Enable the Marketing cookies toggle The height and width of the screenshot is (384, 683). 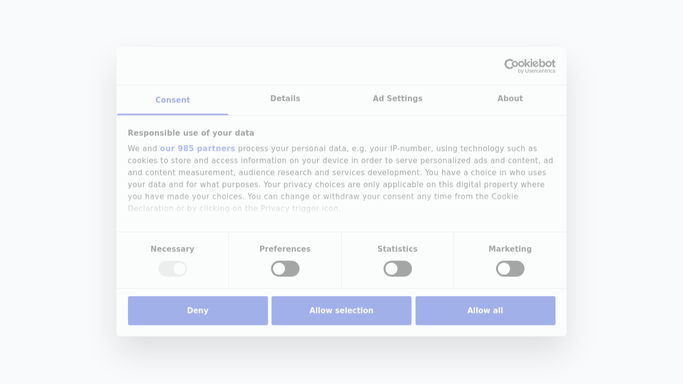(x=510, y=269)
